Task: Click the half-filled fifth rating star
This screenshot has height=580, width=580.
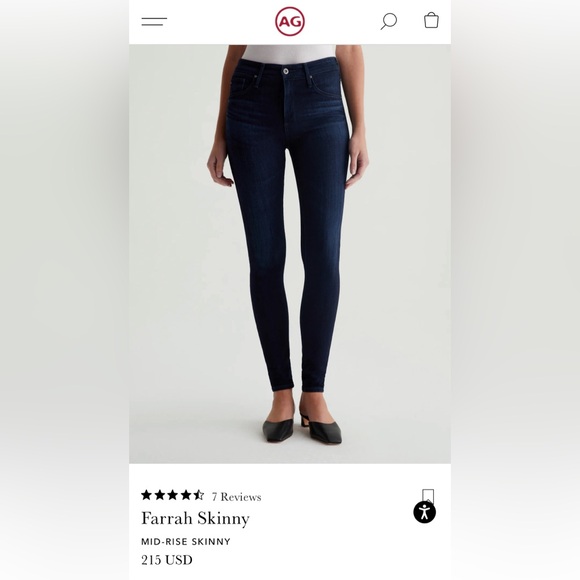Action: (198, 495)
